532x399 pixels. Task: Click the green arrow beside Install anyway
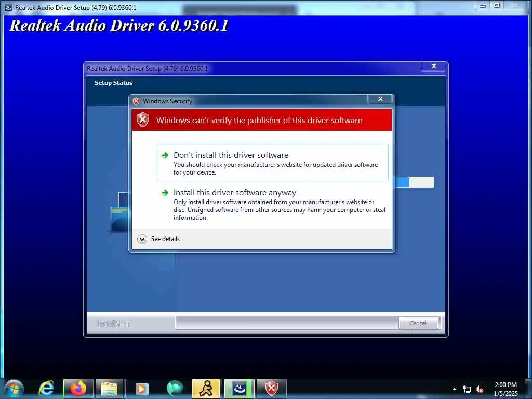tap(165, 193)
